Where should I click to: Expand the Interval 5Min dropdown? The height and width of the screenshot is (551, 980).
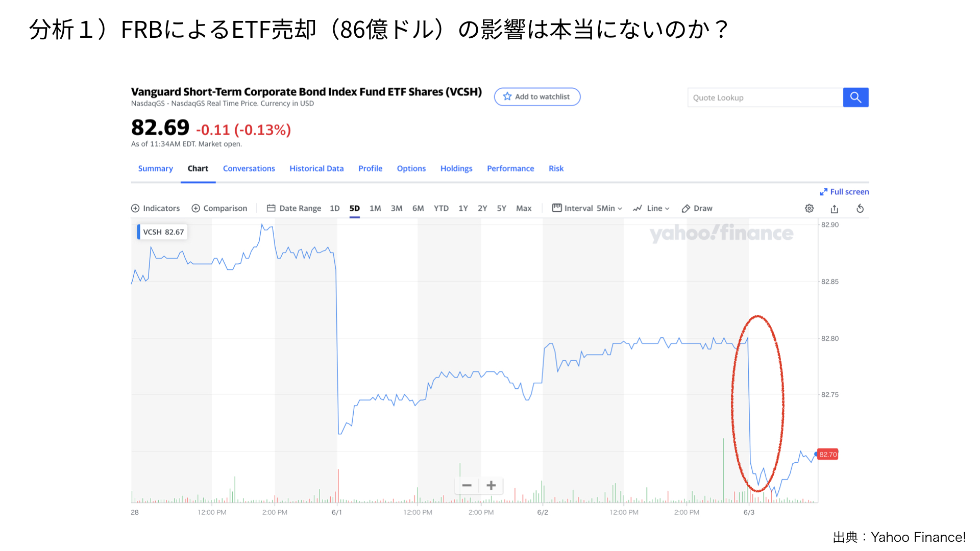point(587,208)
